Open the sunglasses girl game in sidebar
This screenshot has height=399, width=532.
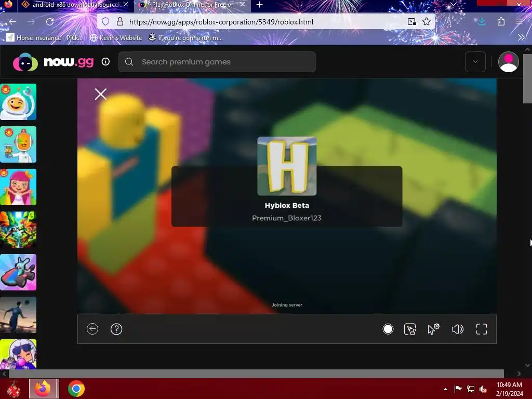coord(18,354)
